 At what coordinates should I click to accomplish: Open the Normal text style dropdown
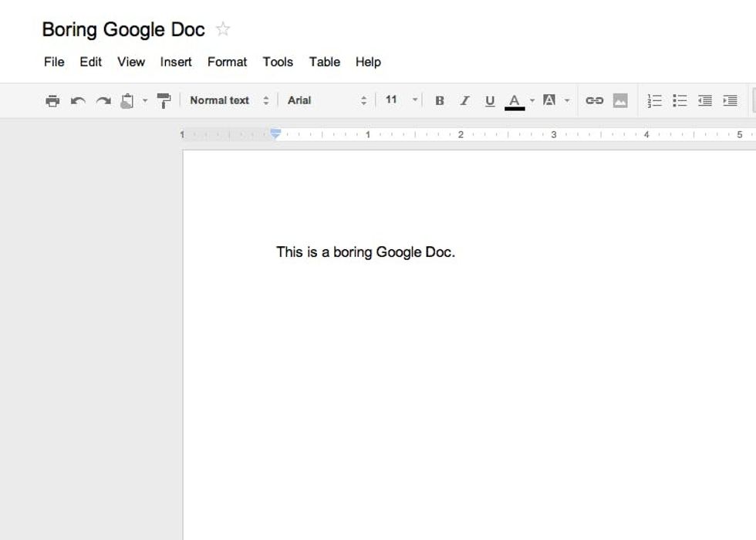click(229, 100)
